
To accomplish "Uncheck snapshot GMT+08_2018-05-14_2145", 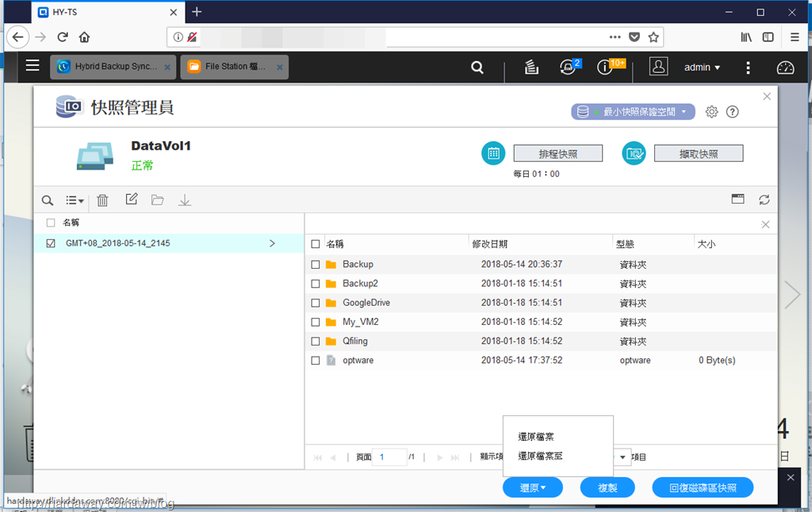I will 51,243.
